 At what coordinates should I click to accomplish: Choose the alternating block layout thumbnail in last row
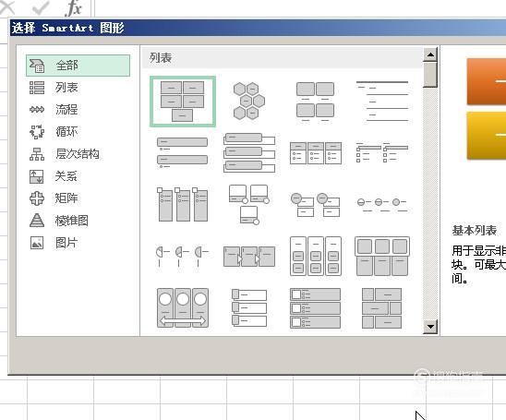click(381, 308)
